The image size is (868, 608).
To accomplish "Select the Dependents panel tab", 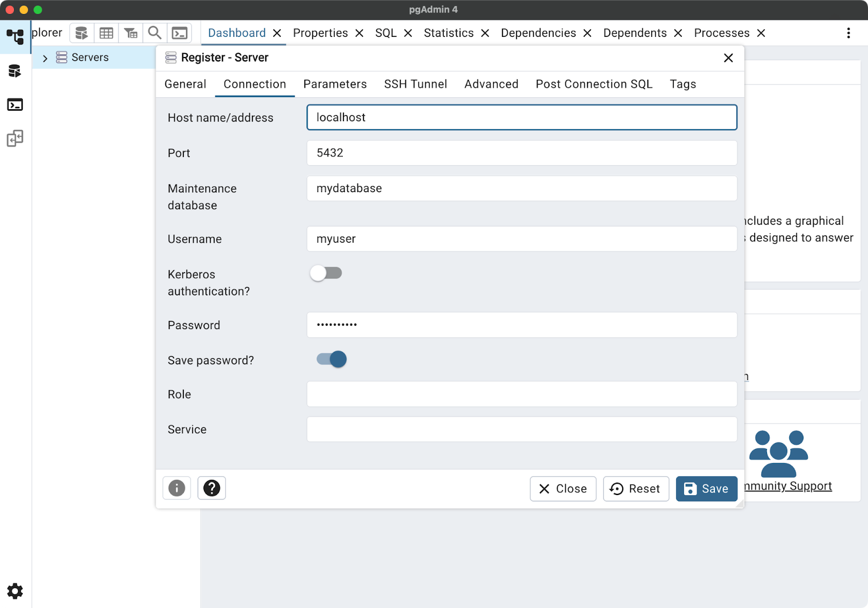I will (x=635, y=33).
